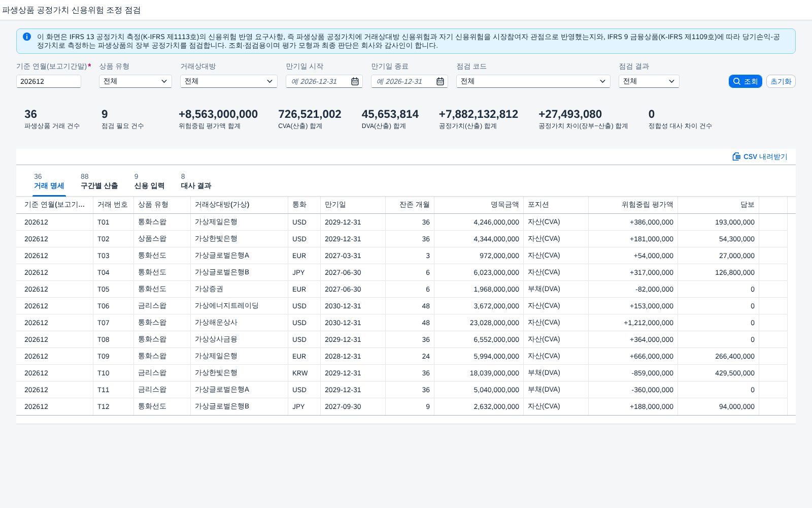812x508 pixels.
Task: Click trade number T03
Action: point(104,256)
